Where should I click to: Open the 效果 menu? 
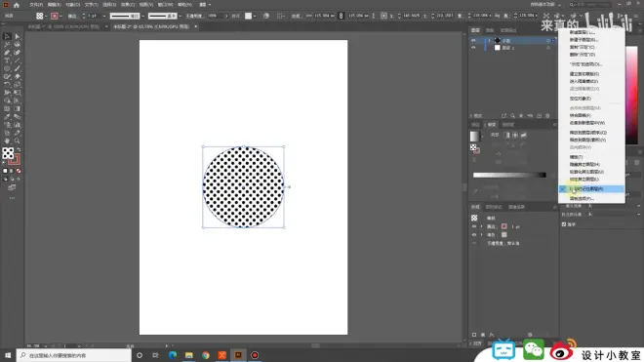tap(128, 5)
